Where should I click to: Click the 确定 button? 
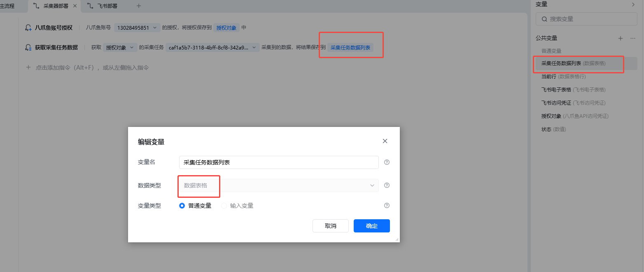pos(372,226)
